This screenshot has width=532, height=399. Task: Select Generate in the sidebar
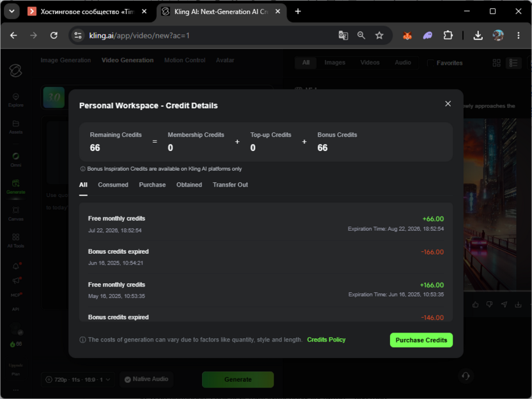click(x=15, y=187)
